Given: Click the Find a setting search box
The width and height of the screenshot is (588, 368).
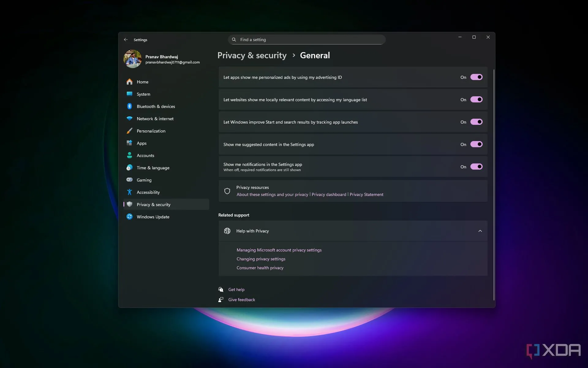Looking at the screenshot, I should pos(307,40).
